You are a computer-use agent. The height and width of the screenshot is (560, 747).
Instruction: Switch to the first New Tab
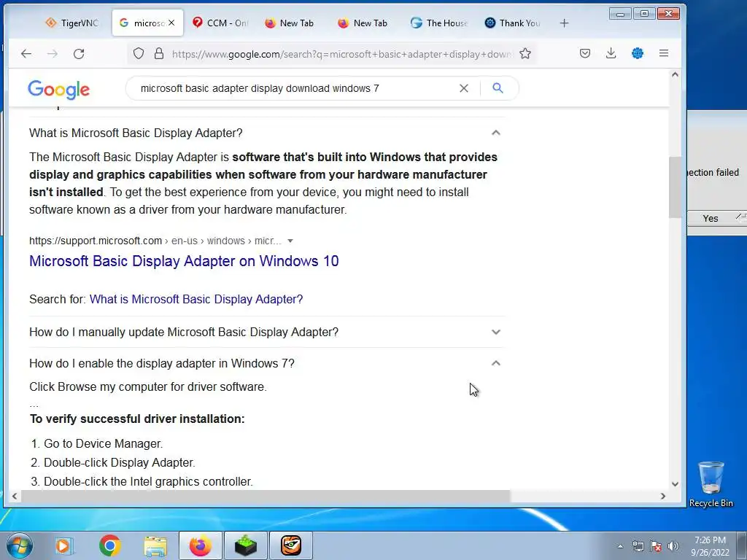(x=290, y=23)
